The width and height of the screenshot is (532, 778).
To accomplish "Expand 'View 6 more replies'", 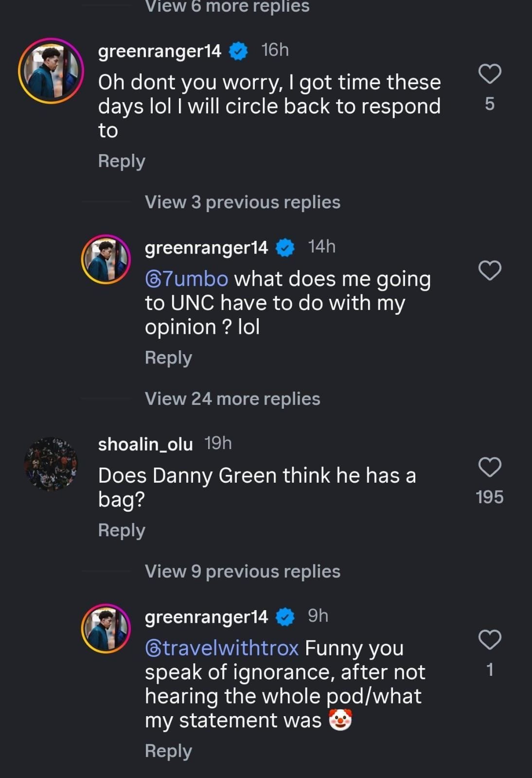I will [x=227, y=6].
